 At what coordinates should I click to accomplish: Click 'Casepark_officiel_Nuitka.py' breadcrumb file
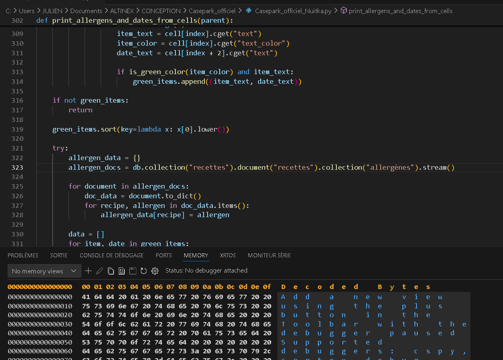click(293, 11)
